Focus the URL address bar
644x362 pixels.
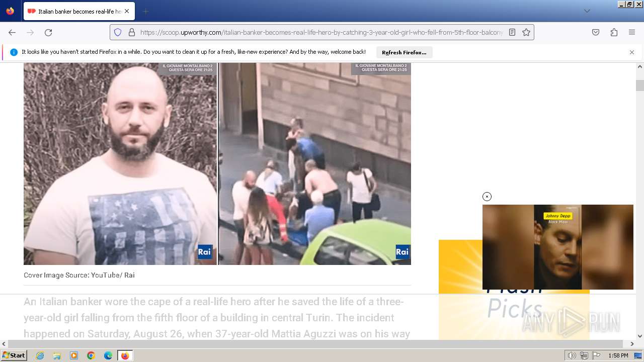pos(322,32)
